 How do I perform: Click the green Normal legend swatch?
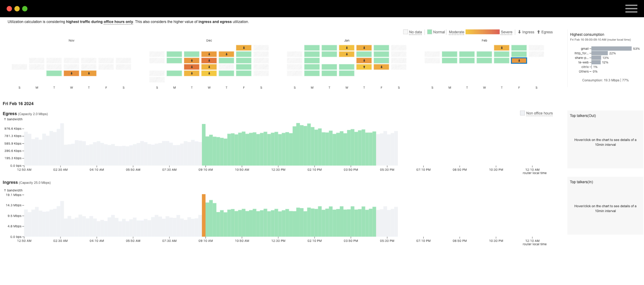pos(430,32)
